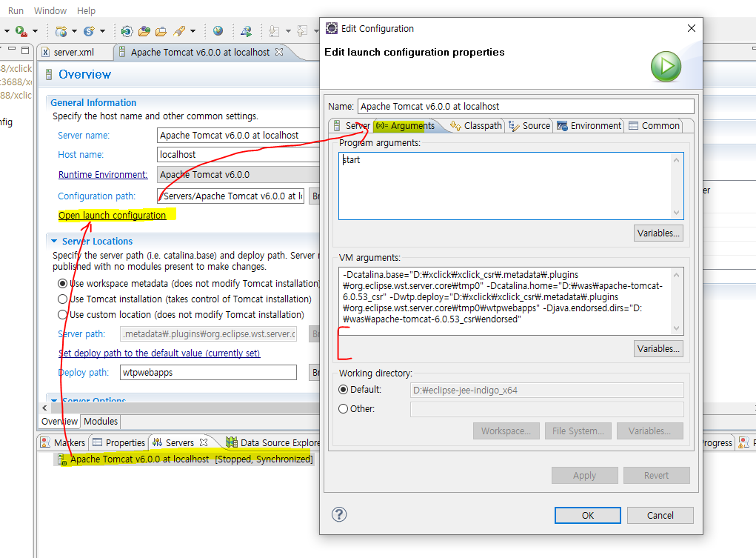The height and width of the screenshot is (558, 756).
Task: Open the Search flashlight dropdown arrow
Action: coord(193,31)
